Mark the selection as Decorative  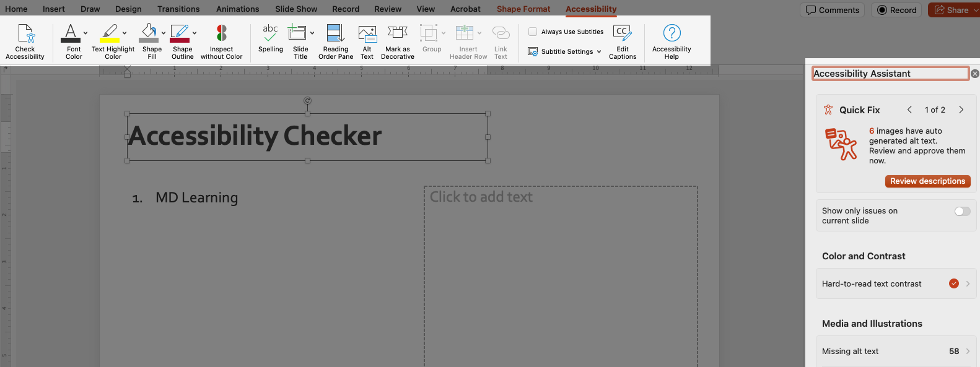tap(397, 34)
